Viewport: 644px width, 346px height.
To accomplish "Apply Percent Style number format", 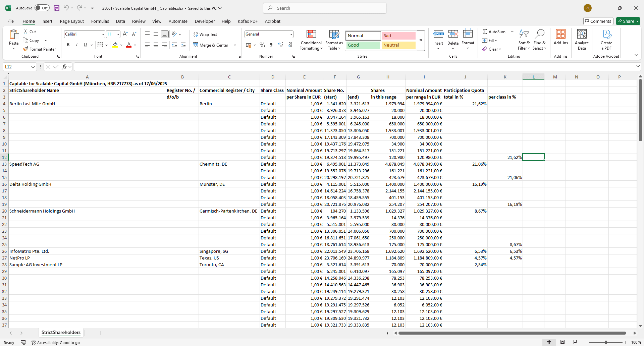I will pyautogui.click(x=262, y=45).
